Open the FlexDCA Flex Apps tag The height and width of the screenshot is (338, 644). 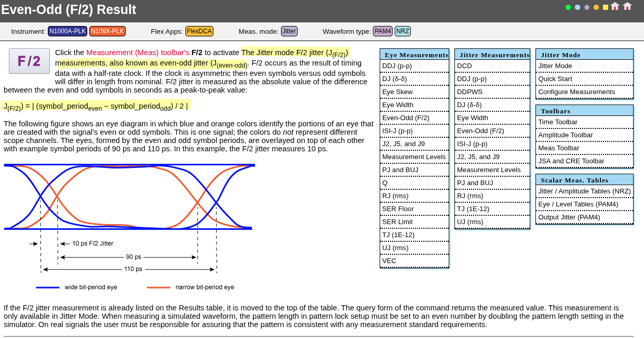coord(199,31)
